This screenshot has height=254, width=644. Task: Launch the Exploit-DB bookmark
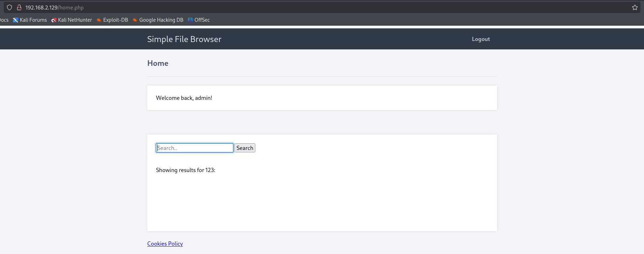112,20
